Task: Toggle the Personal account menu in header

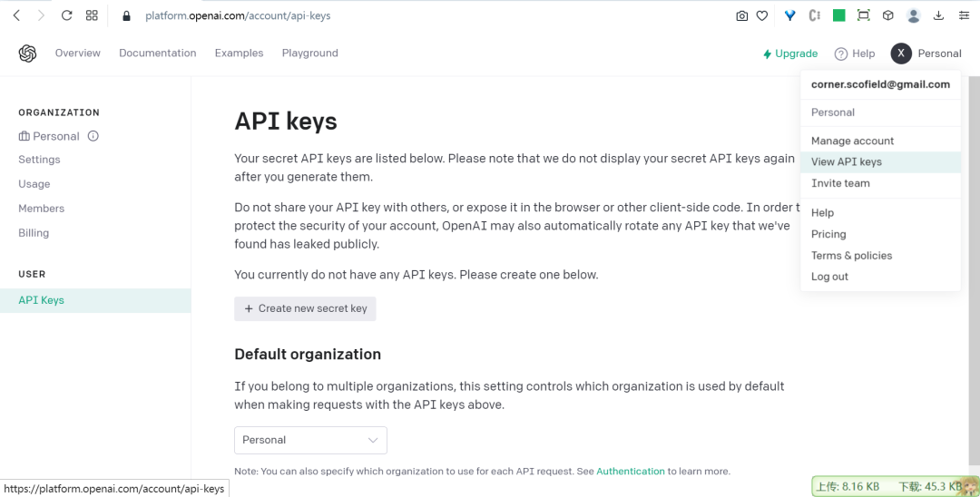Action: (x=926, y=54)
